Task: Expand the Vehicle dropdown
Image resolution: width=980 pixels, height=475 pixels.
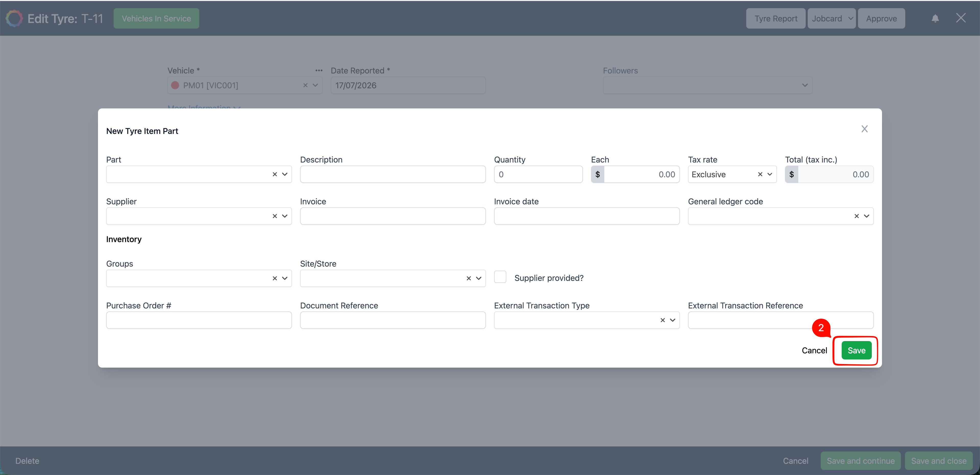Action: [x=315, y=85]
